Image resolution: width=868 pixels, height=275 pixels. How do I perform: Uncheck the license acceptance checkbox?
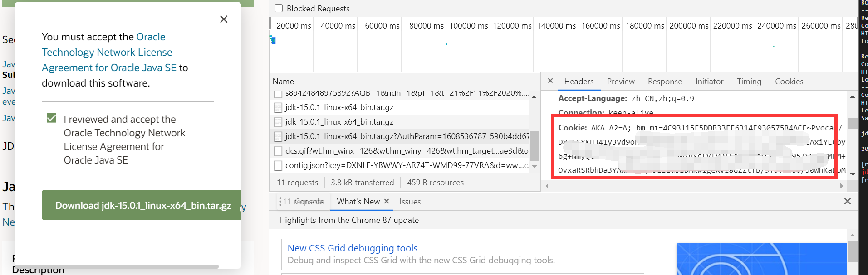pos(52,118)
